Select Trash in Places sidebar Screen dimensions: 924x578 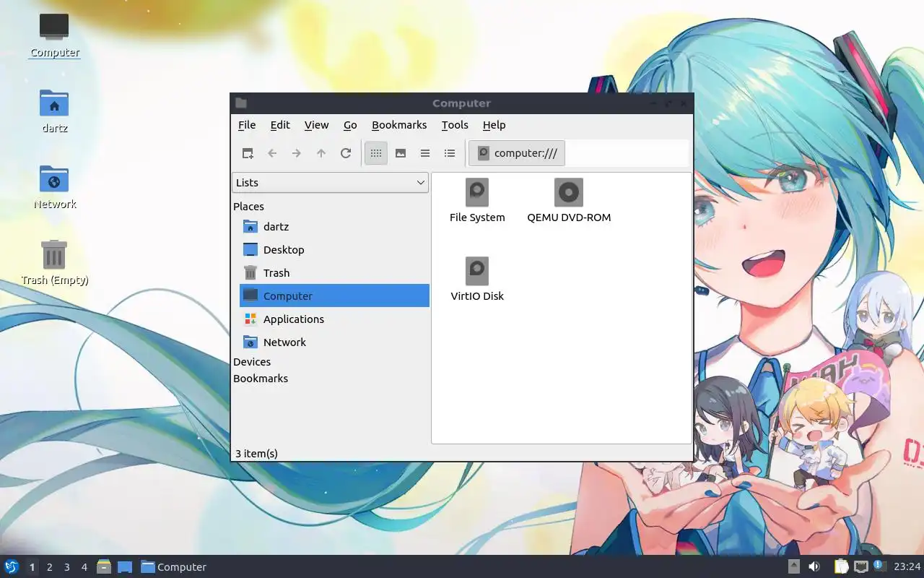(334, 273)
